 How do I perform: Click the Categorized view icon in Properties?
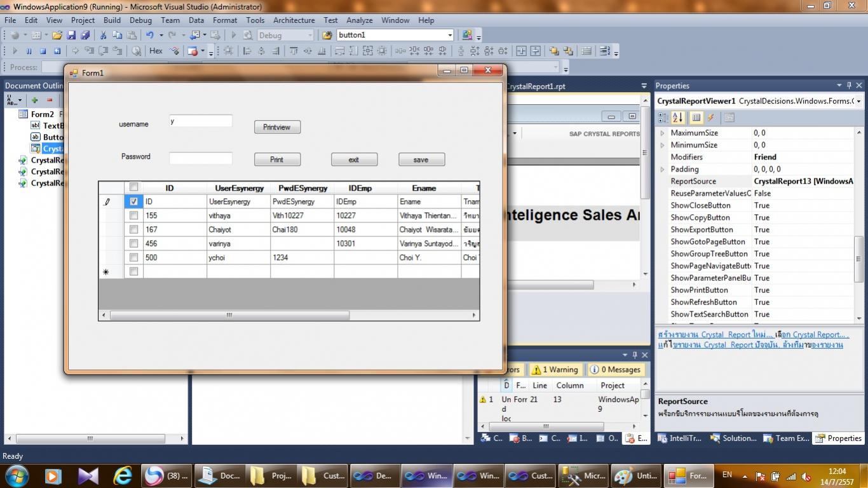click(663, 118)
